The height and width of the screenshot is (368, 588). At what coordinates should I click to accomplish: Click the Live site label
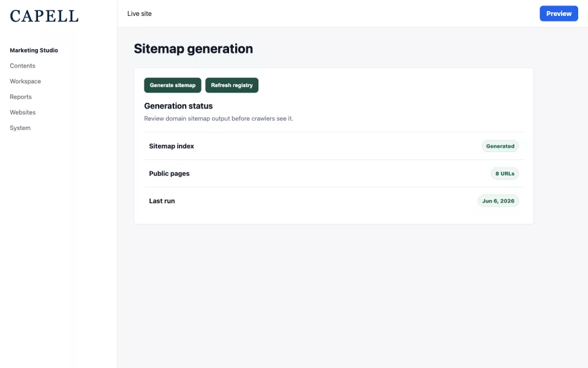click(x=140, y=13)
